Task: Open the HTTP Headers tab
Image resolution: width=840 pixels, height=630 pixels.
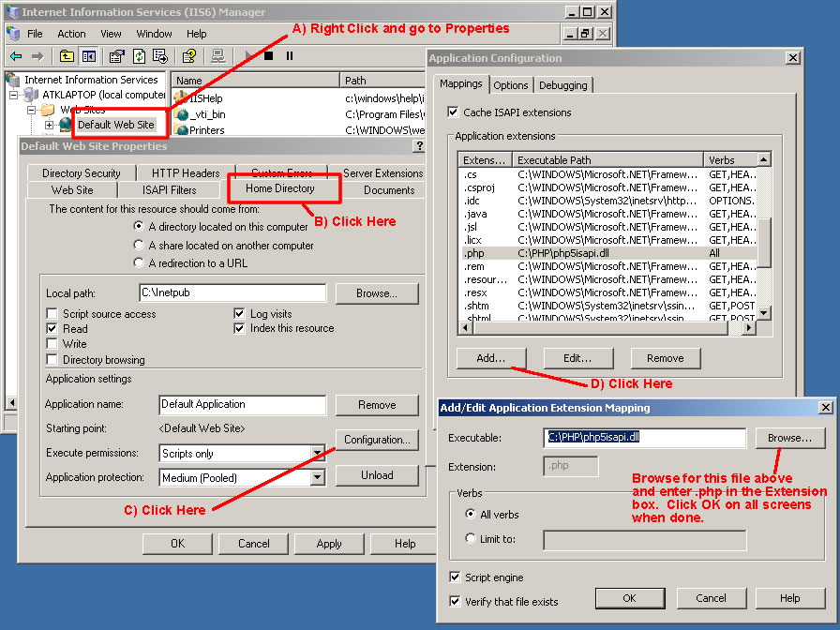Action: click(x=186, y=173)
